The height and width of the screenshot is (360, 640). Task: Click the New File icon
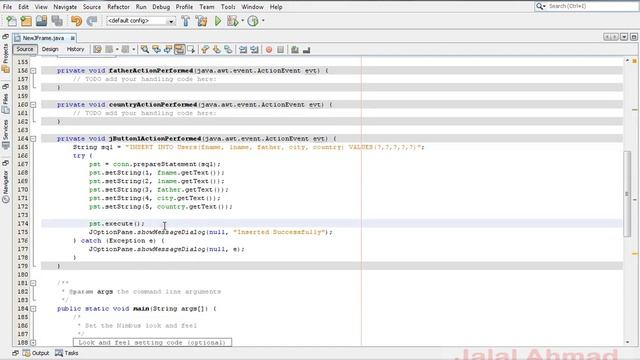11,21
